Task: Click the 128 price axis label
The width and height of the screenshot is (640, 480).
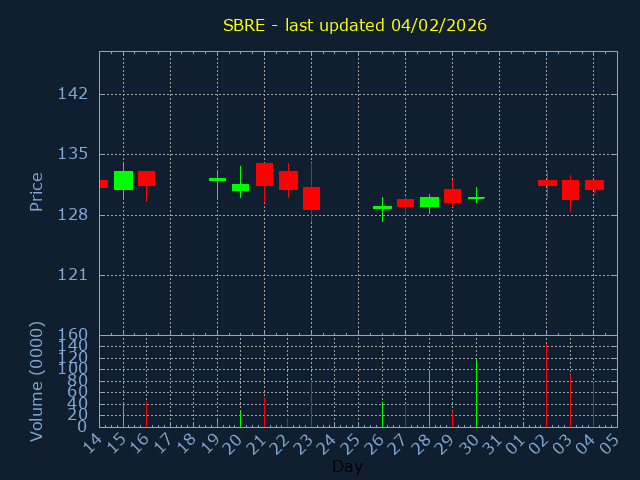Action: (73, 215)
